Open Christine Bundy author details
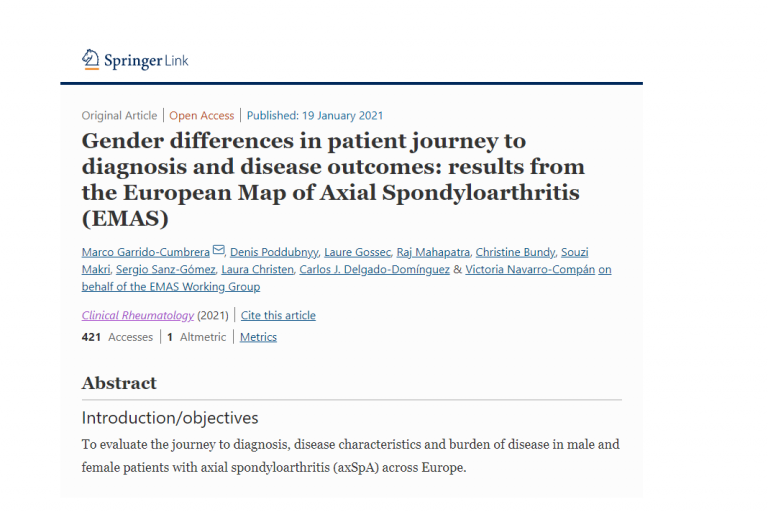This screenshot has width=768, height=512. 514,252
